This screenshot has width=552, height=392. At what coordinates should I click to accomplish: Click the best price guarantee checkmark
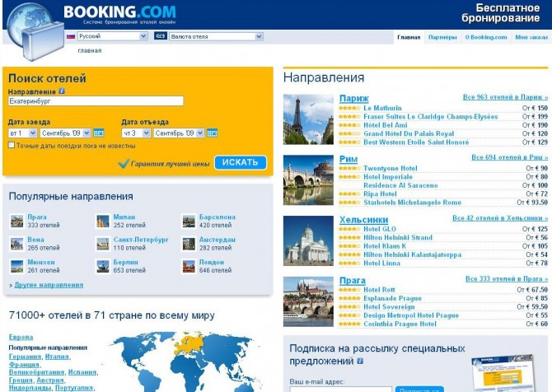(124, 164)
